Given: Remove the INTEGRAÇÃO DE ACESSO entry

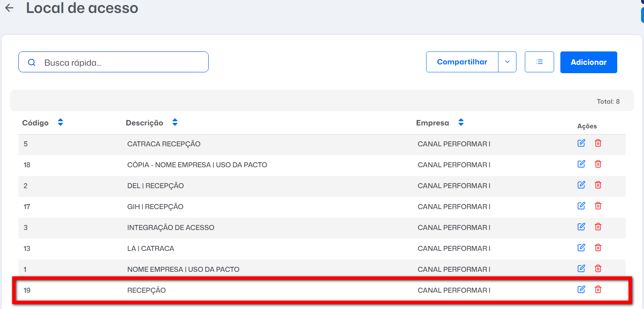Looking at the screenshot, I should [598, 227].
